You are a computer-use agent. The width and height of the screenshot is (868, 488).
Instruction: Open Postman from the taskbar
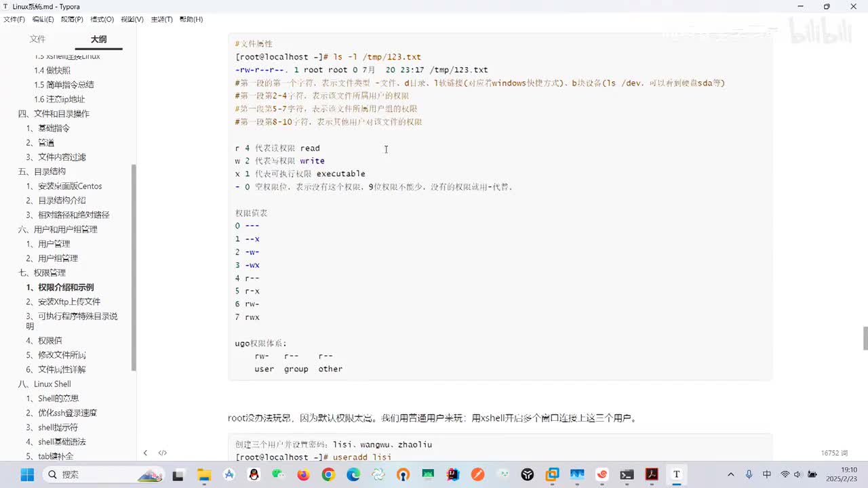point(477,474)
